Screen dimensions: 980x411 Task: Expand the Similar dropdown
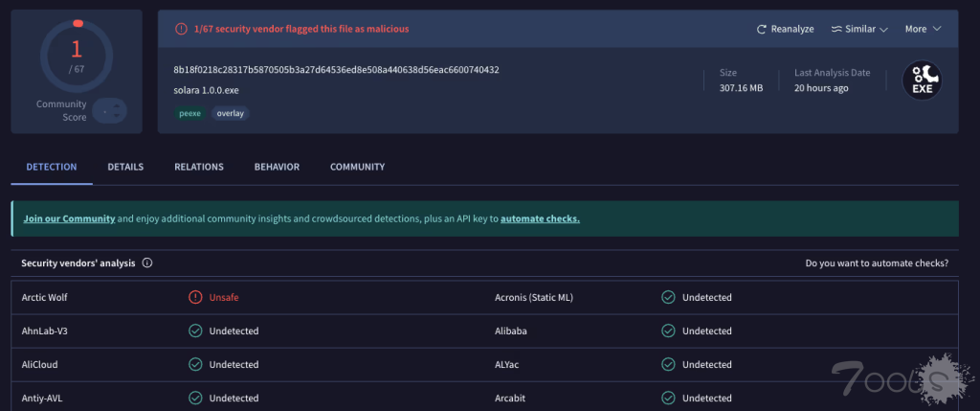[859, 29]
